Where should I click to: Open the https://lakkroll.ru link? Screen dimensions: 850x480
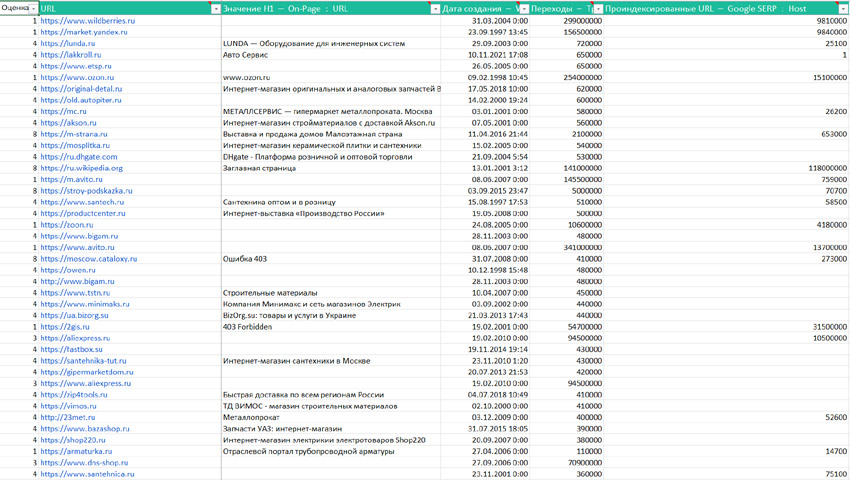pyautogui.click(x=70, y=55)
